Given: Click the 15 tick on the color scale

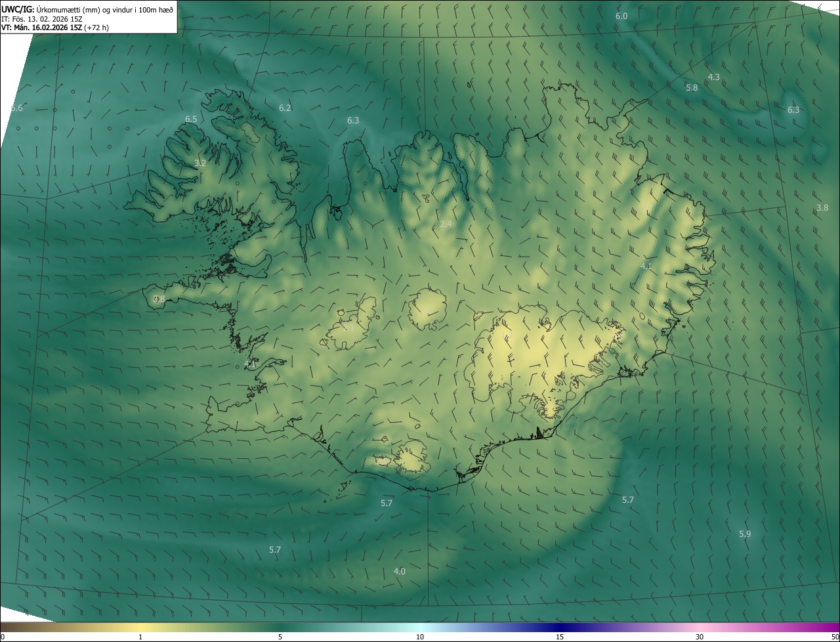Looking at the screenshot, I should pos(560,637).
